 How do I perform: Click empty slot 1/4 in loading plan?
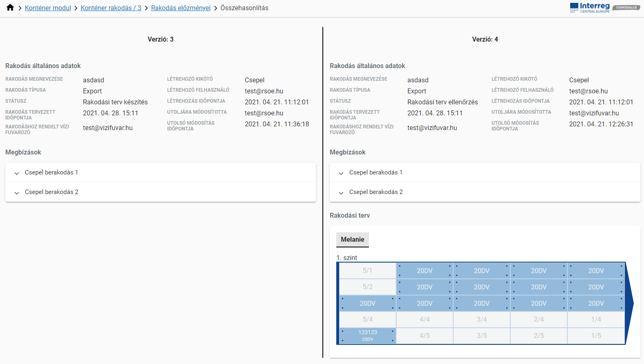tap(596, 320)
